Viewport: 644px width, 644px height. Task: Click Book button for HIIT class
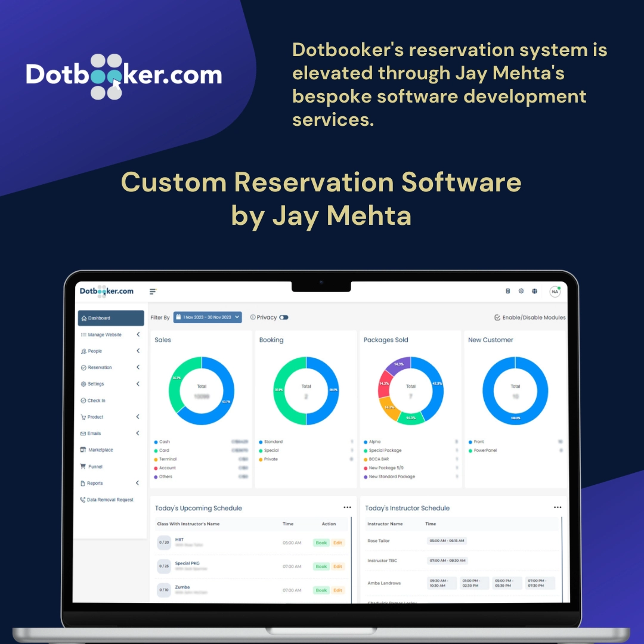point(321,543)
